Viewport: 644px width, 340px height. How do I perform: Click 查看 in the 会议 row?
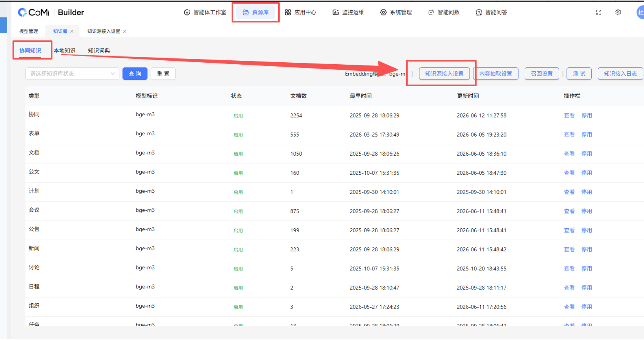[569, 211]
